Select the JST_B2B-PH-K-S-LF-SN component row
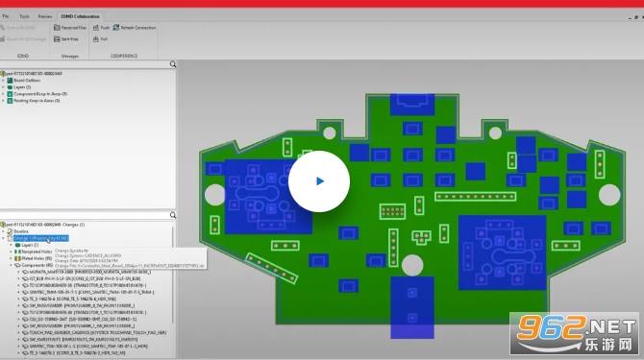Image resolution: width=644 pixels, height=360 pixels. tap(82, 278)
